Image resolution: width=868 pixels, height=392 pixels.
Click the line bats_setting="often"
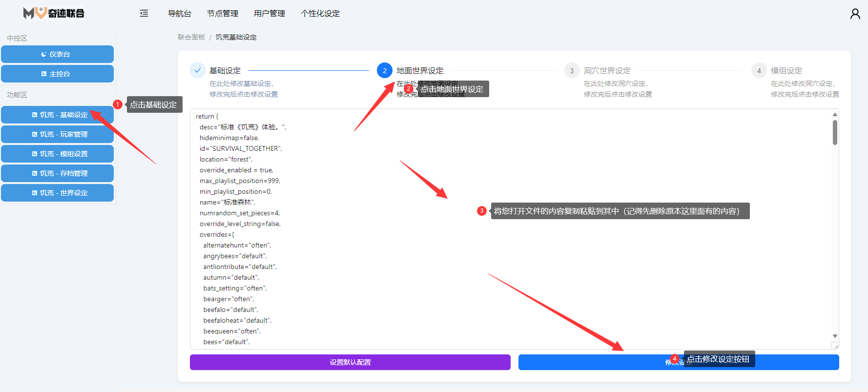pos(235,288)
